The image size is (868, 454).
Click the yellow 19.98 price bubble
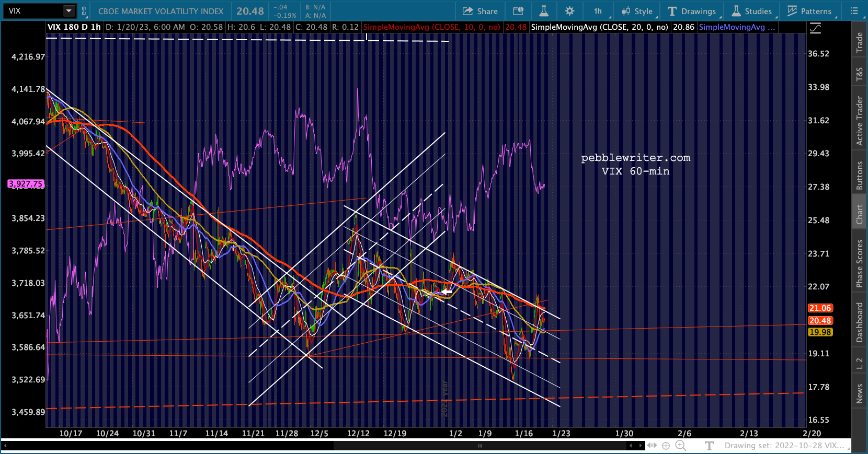click(x=820, y=332)
